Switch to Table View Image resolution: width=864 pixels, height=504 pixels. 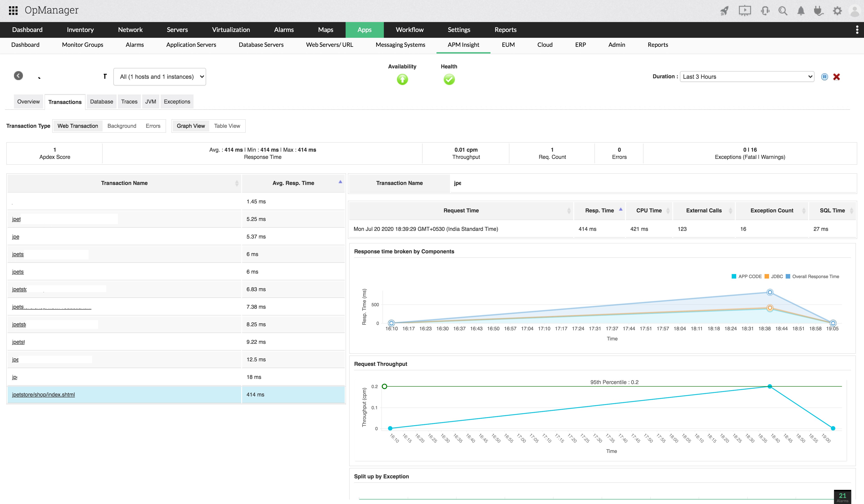(227, 126)
